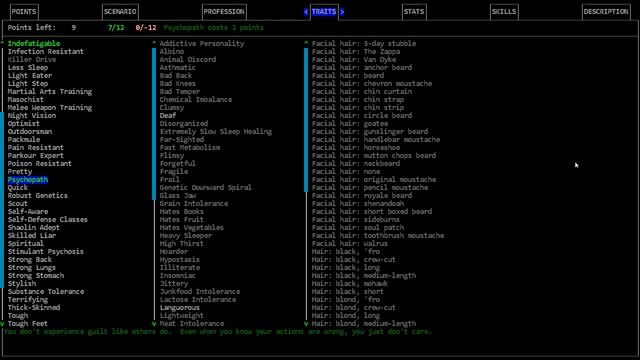
Task: Choose the Albino trait
Action: (x=172, y=51)
